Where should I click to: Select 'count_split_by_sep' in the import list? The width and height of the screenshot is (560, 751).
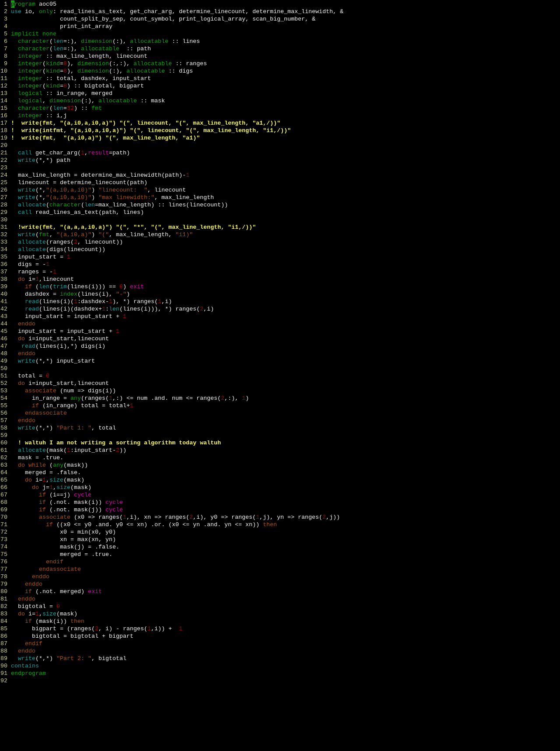coord(91,19)
